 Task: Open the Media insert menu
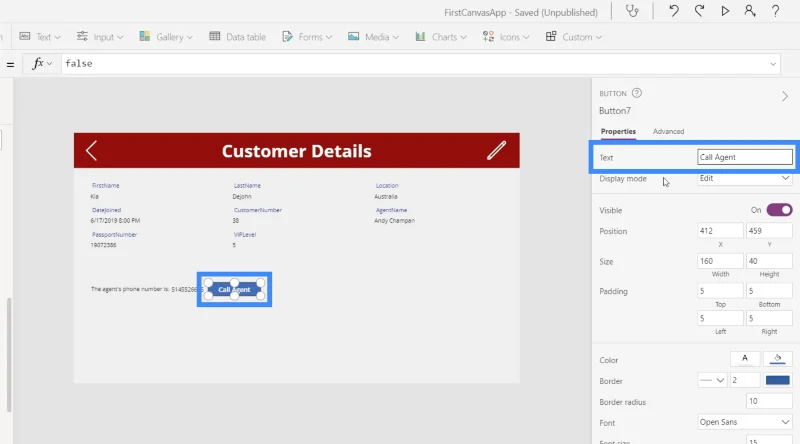(x=373, y=37)
